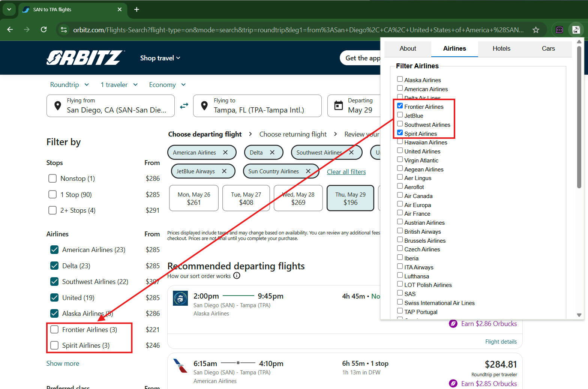Check Hawaiian Airlines in extension popup
This screenshot has width=588, height=389.
(x=400, y=141)
